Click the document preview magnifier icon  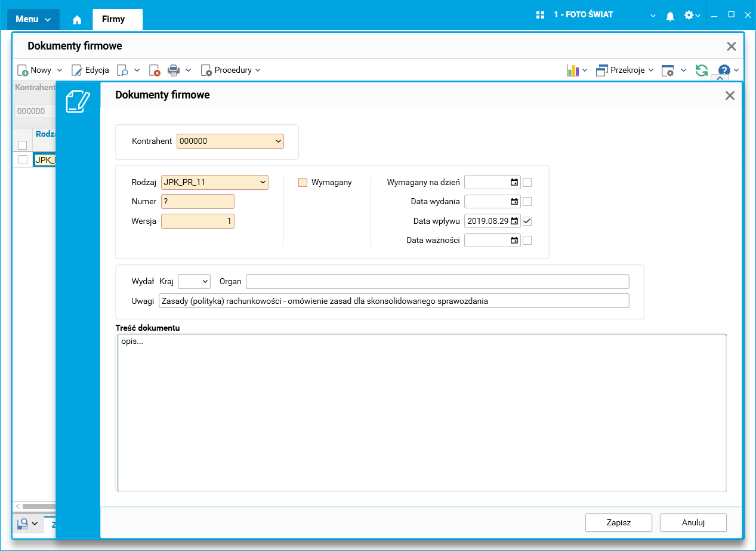pos(122,70)
